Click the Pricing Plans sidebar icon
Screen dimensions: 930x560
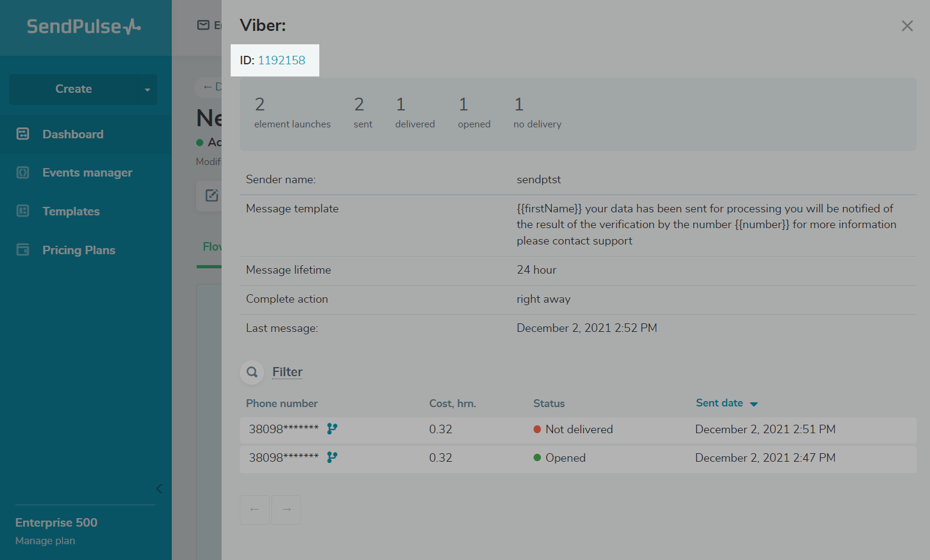[23, 250]
